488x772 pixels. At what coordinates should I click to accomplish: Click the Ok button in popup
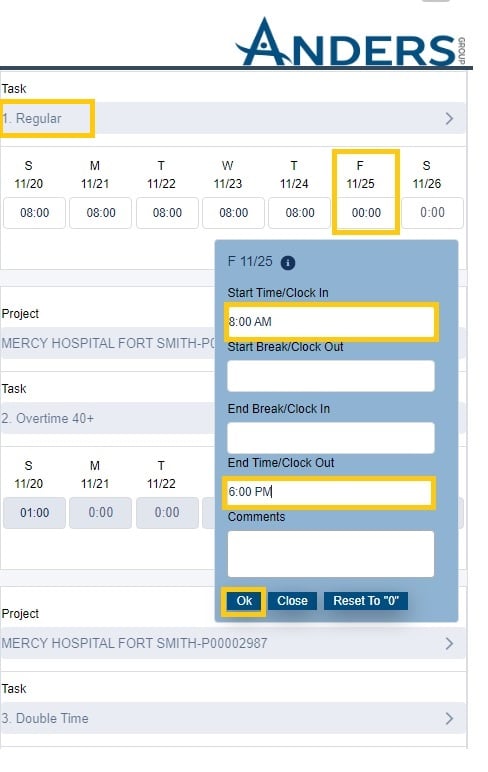coord(244,601)
